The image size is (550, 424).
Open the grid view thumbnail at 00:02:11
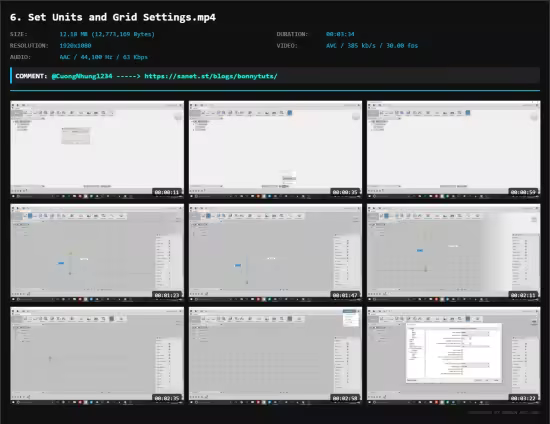coord(454,253)
